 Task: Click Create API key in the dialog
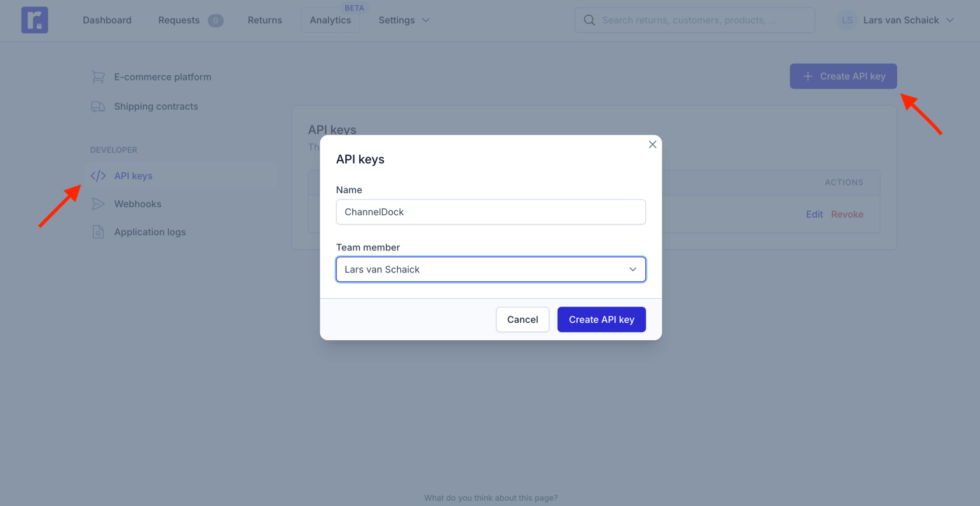[601, 320]
